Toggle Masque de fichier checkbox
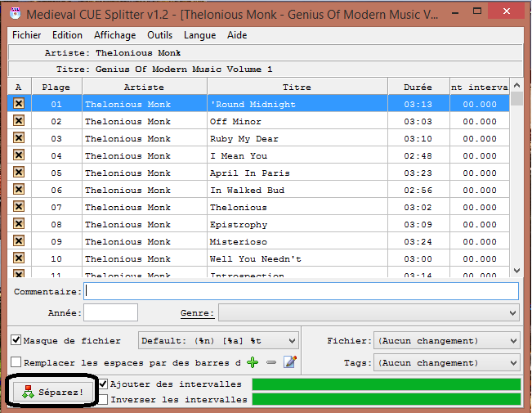Viewport: 532px width, 413px height. click(x=16, y=340)
